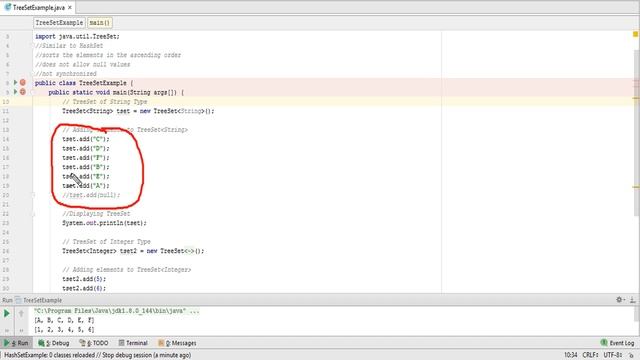Click the commented //tset.add(null); line
640x360 pixels.
tap(91, 195)
